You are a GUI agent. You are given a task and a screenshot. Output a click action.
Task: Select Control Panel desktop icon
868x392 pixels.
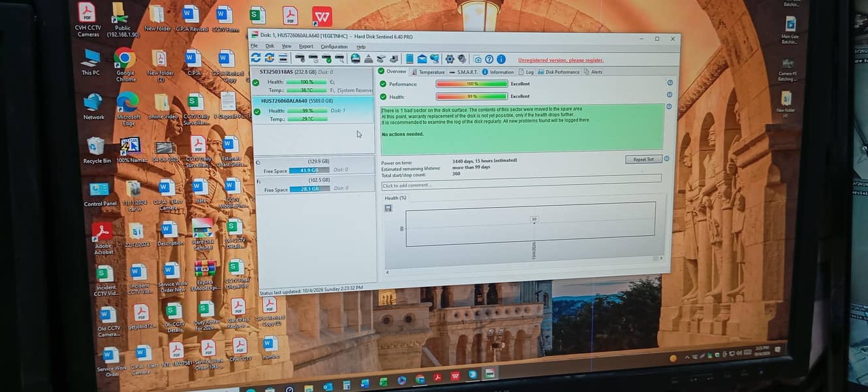pos(100,194)
